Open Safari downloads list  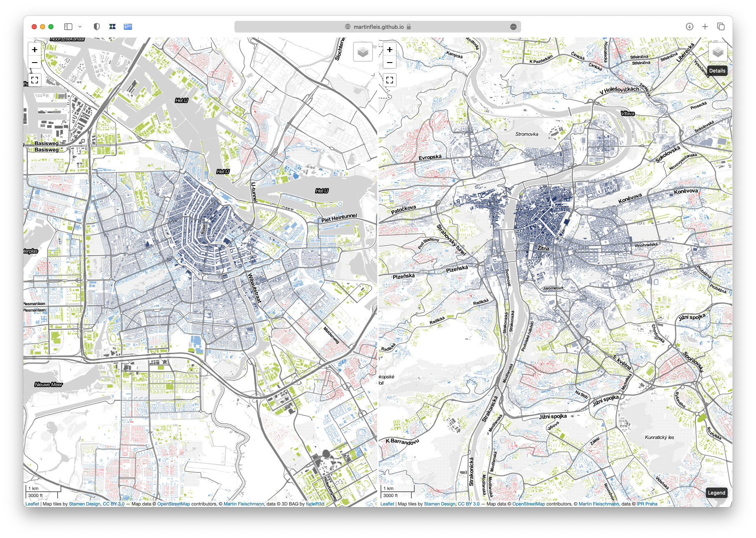(x=689, y=27)
